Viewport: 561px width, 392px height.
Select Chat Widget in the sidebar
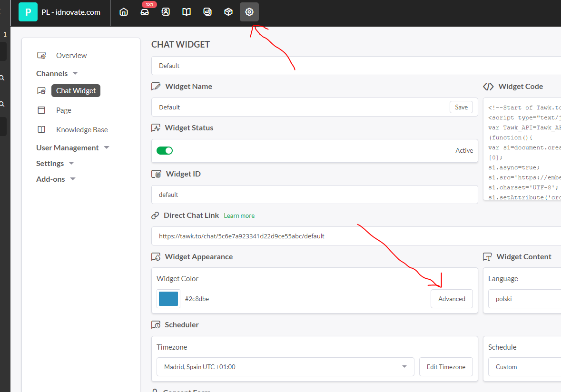pos(76,90)
